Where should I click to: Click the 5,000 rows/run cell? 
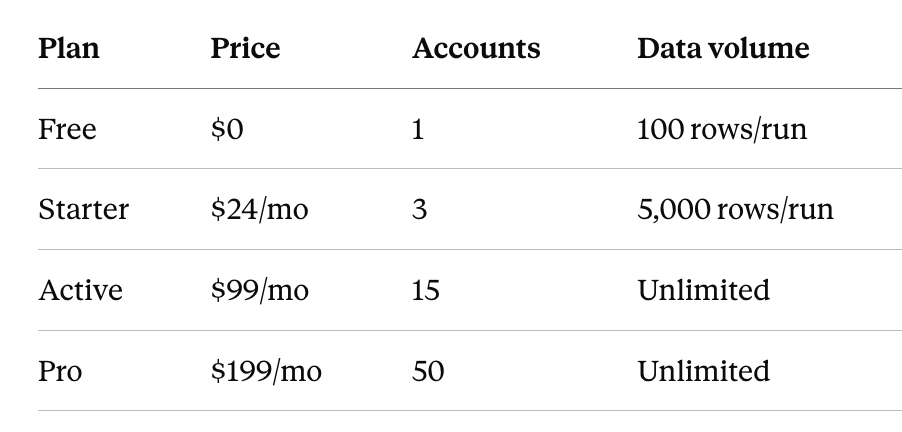[735, 209]
